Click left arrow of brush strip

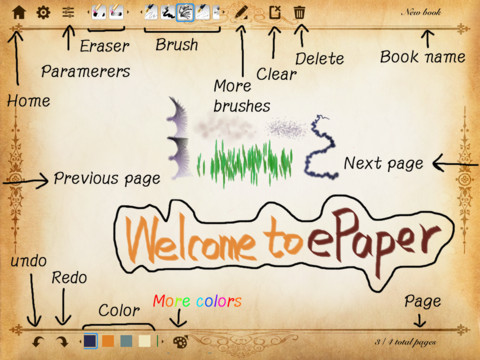coord(141,13)
